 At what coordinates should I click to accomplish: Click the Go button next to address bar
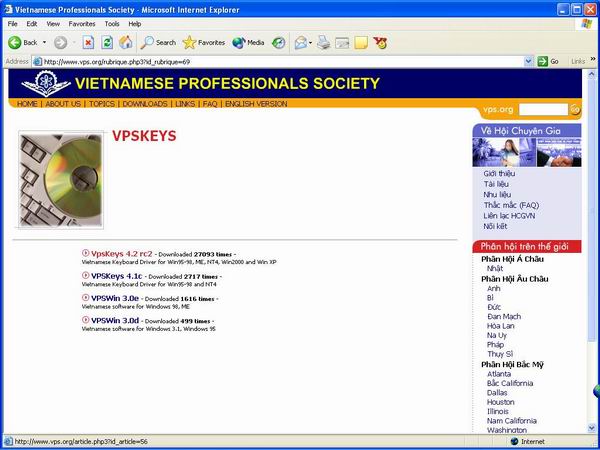548,61
